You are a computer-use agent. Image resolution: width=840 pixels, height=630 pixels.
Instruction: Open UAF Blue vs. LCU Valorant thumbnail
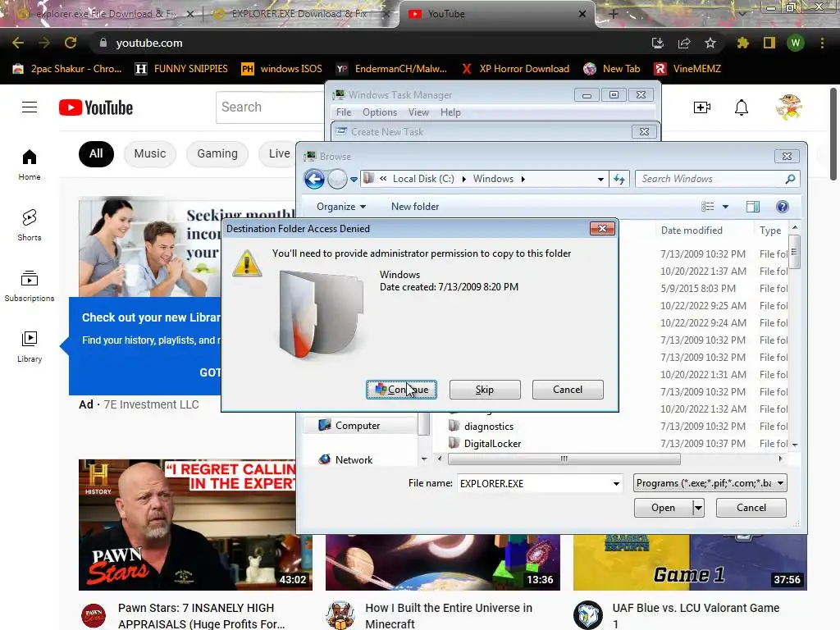(x=690, y=563)
